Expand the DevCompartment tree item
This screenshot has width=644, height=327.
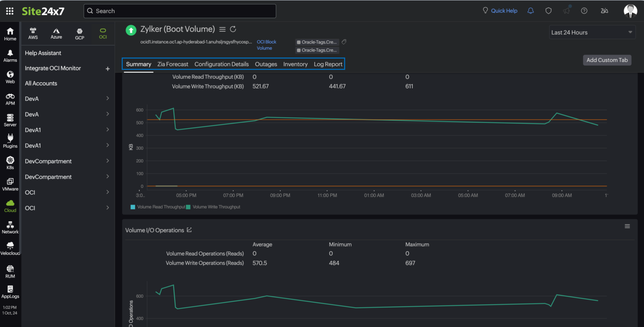[107, 161]
